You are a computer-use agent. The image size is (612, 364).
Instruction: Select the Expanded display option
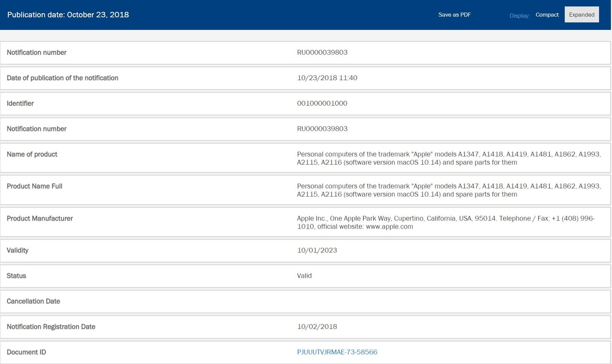(x=581, y=15)
